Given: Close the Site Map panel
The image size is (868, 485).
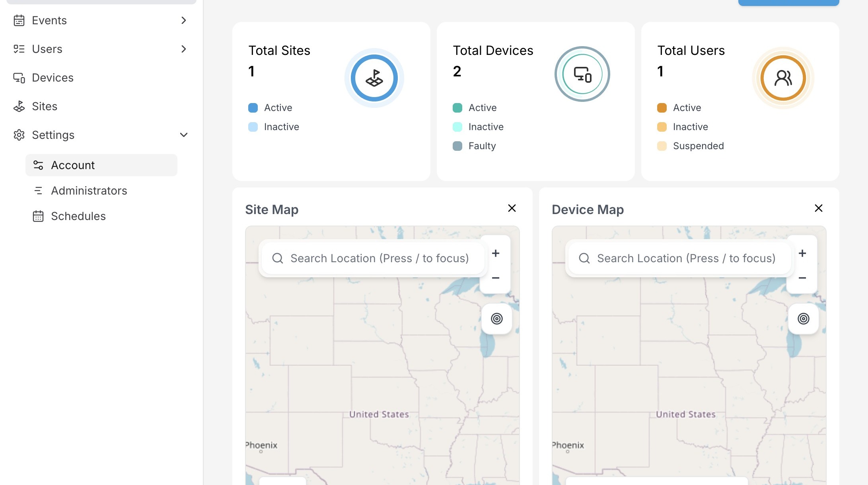Looking at the screenshot, I should pos(512,208).
